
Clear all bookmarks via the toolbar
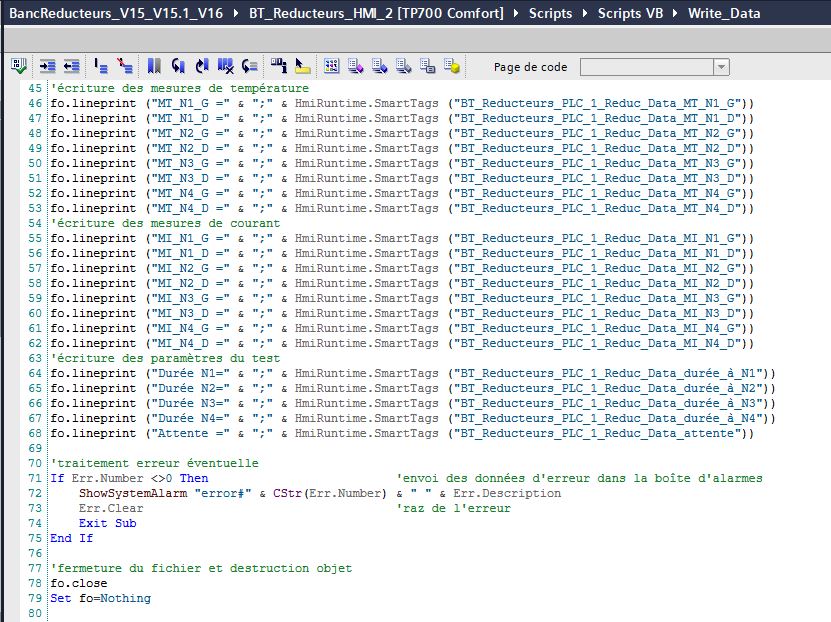click(x=226, y=66)
